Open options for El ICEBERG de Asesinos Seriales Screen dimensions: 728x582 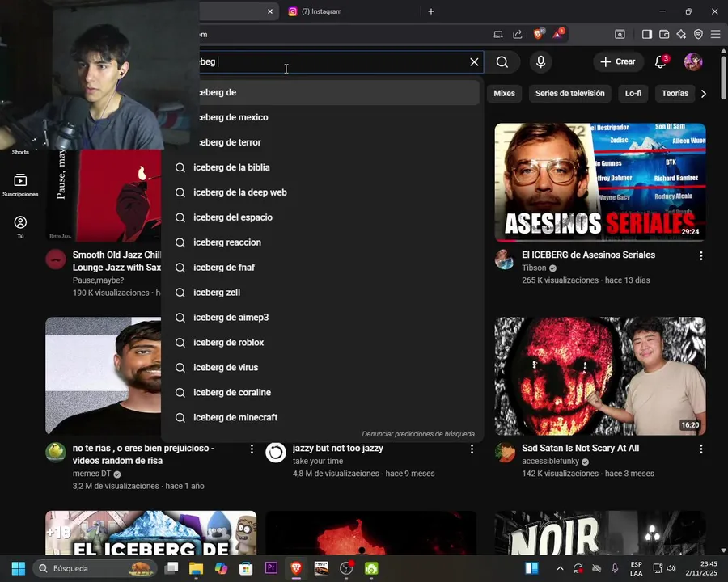[x=700, y=255]
